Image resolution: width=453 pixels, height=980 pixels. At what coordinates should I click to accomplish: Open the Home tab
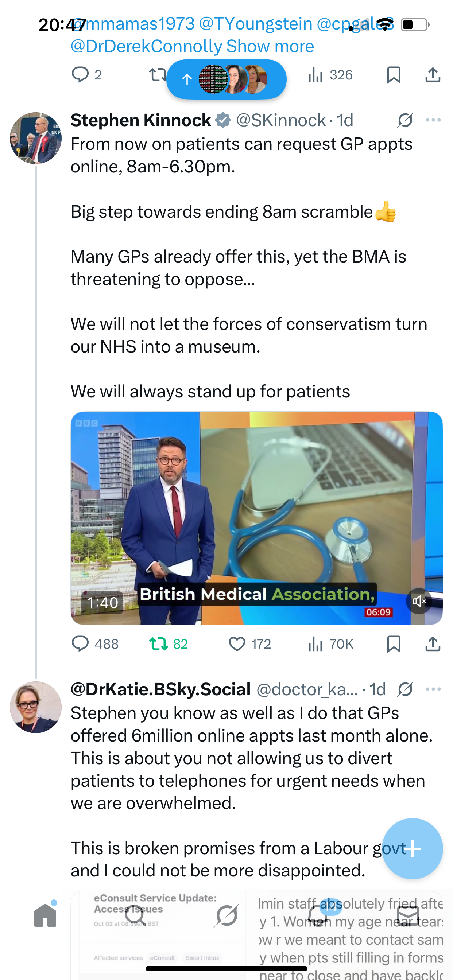(x=45, y=915)
